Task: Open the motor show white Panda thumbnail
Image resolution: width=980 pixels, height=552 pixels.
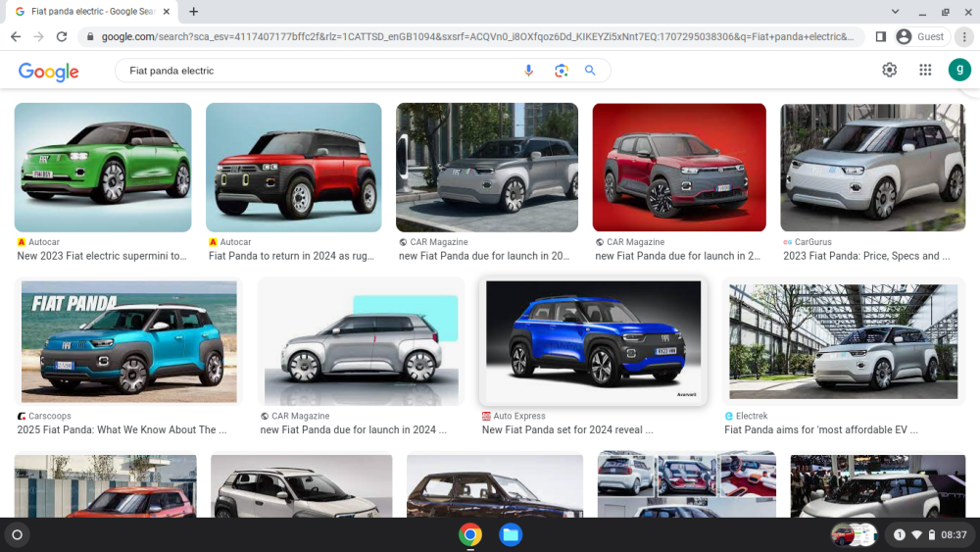Action: pyautogui.click(x=878, y=485)
